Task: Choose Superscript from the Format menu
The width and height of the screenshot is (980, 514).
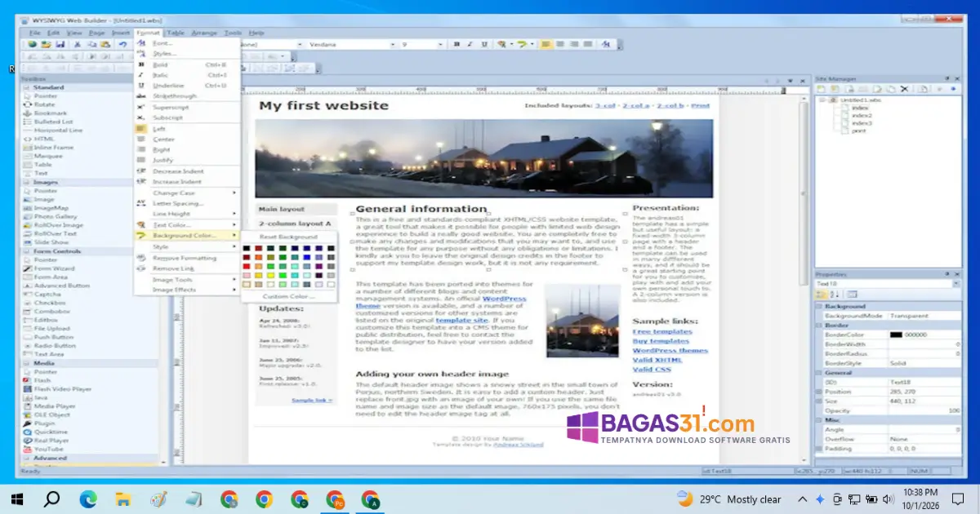Action: pyautogui.click(x=187, y=108)
